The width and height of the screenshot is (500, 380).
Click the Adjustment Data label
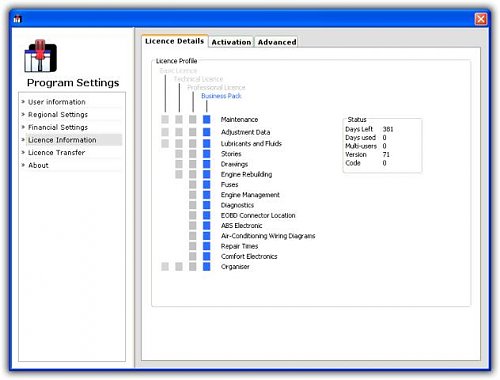point(245,132)
